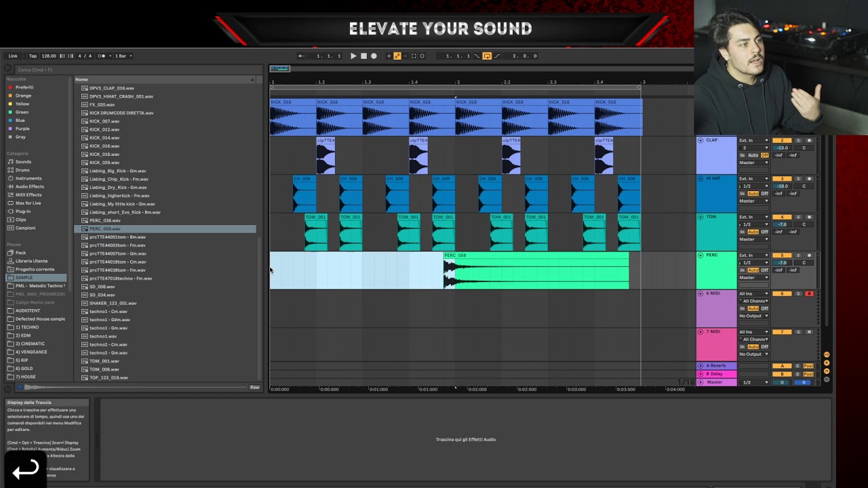Toggle the Automation Arm button

click(397, 56)
